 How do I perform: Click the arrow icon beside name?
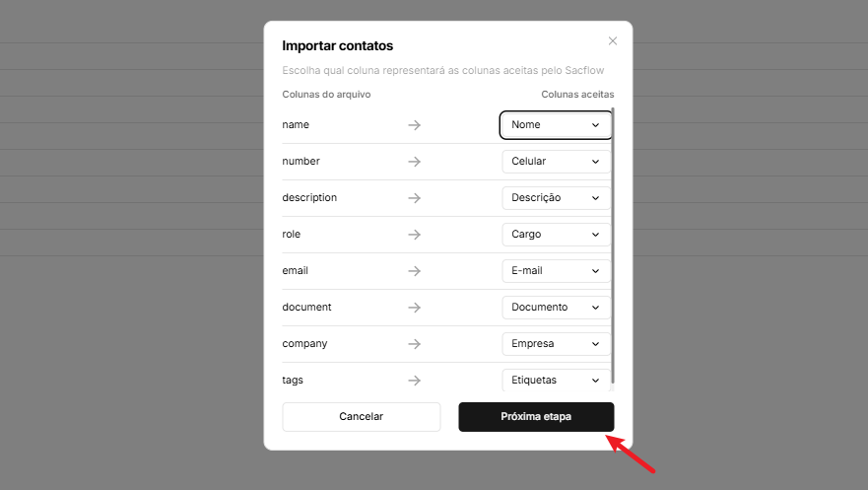[x=415, y=125]
